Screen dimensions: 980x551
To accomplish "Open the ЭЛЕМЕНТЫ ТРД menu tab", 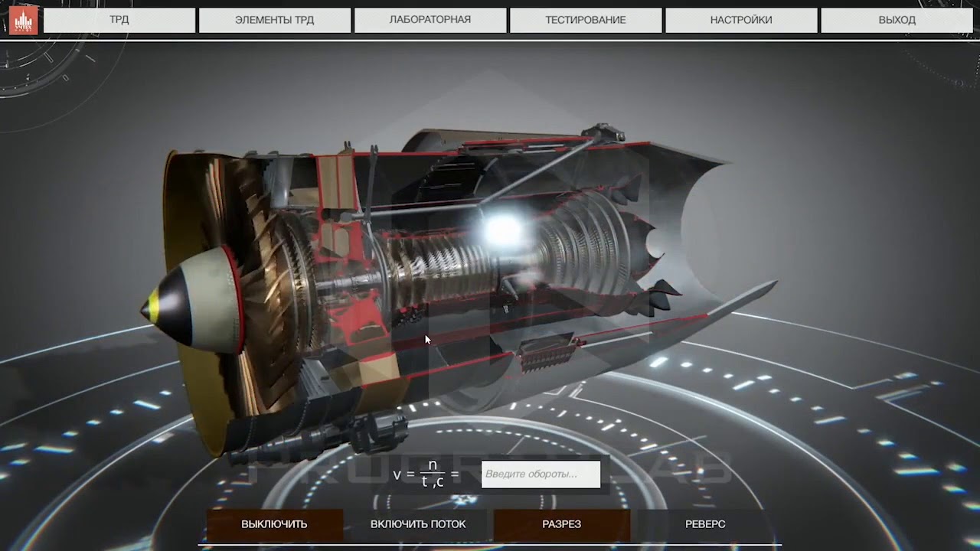I will 275,20.
